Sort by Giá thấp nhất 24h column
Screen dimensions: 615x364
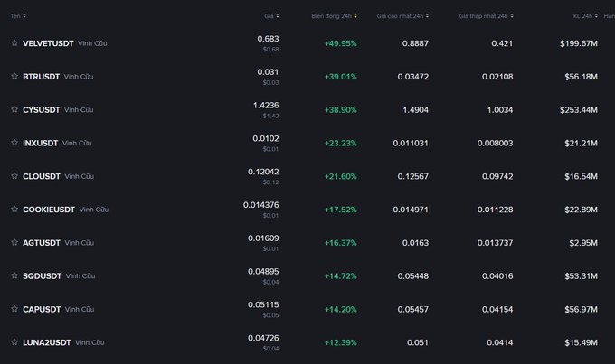coord(486,15)
